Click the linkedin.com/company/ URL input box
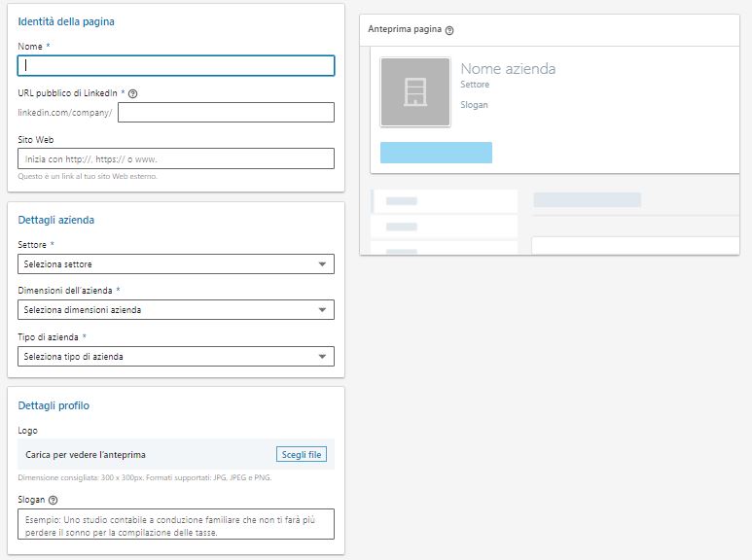The height and width of the screenshot is (560, 752). [226, 112]
